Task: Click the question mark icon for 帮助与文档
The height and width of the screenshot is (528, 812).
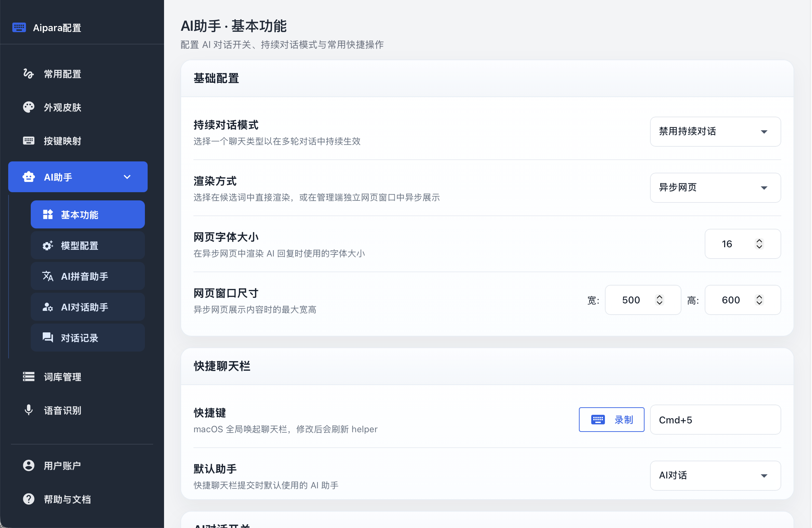Action: [x=29, y=499]
